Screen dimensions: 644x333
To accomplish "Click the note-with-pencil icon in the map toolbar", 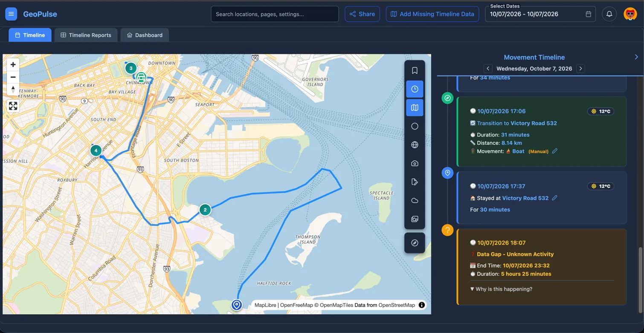I will click(x=415, y=182).
